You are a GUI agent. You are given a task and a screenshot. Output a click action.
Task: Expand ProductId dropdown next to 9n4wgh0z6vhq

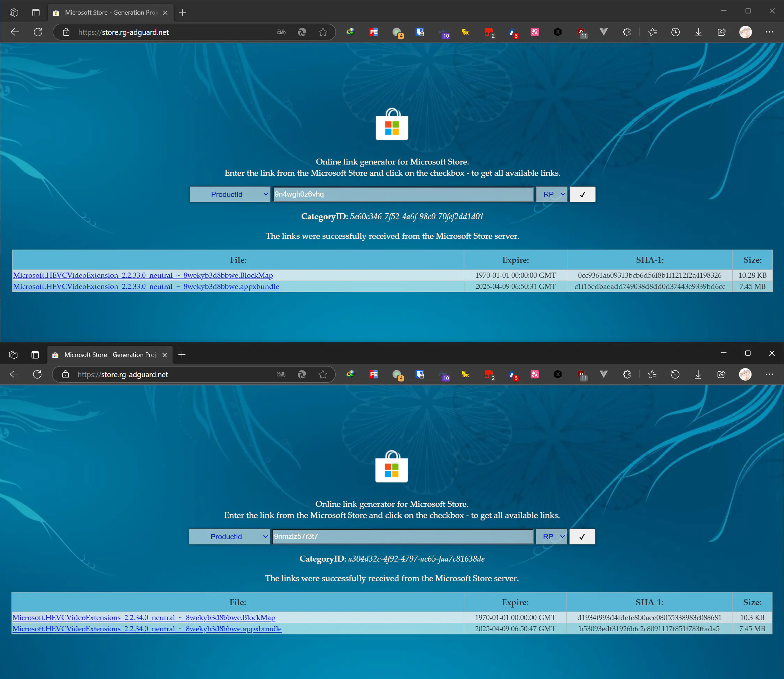click(x=230, y=194)
